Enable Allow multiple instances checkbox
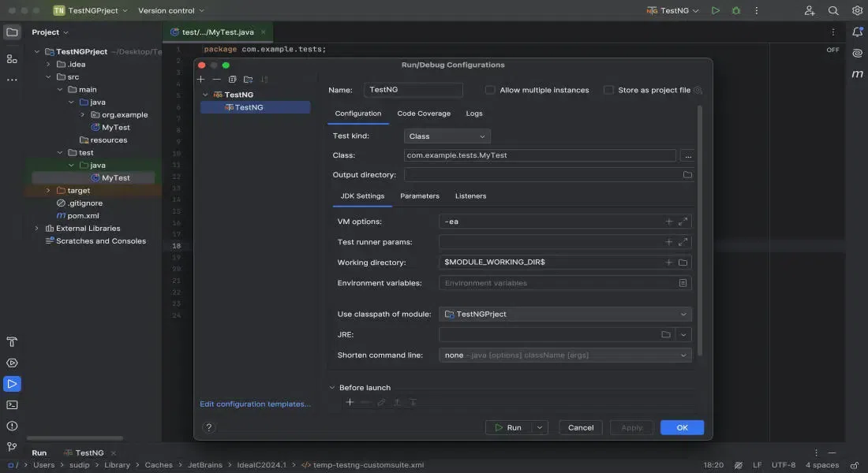 point(490,90)
